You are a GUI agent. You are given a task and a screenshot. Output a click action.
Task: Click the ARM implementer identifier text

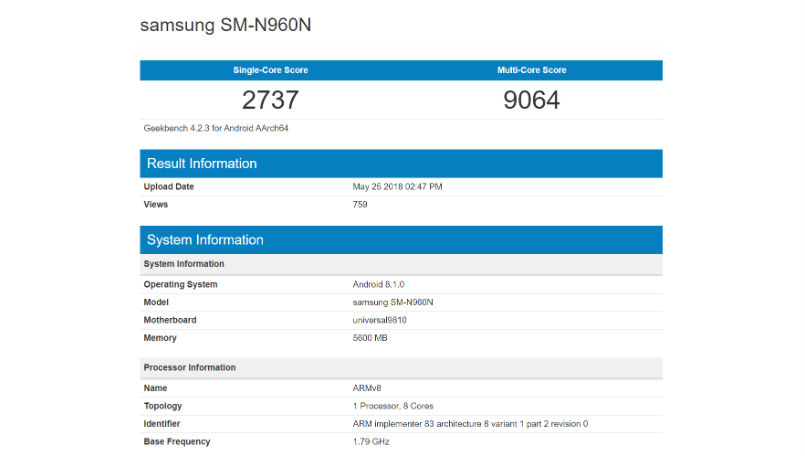pyautogui.click(x=470, y=424)
